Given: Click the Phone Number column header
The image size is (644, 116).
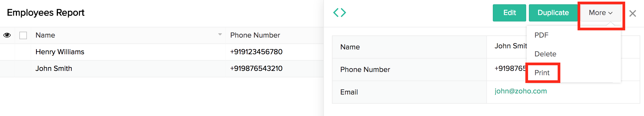Looking at the screenshot, I should (x=255, y=35).
